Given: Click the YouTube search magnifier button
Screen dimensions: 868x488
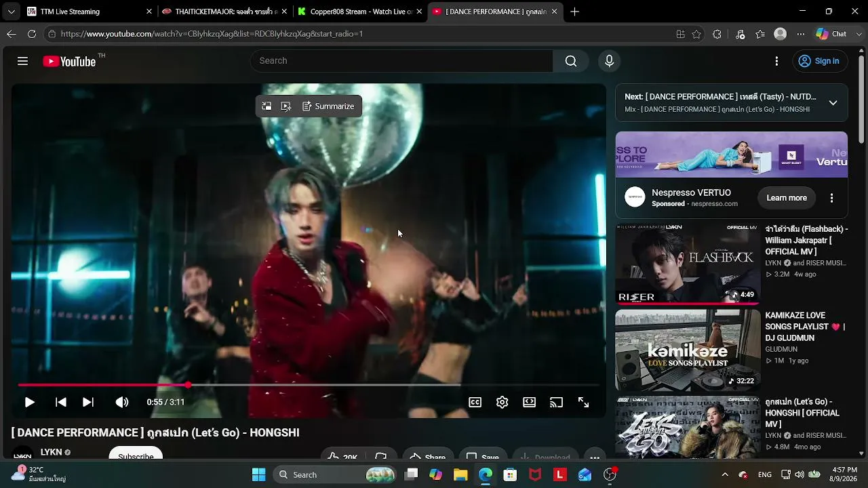Looking at the screenshot, I should [x=571, y=61].
